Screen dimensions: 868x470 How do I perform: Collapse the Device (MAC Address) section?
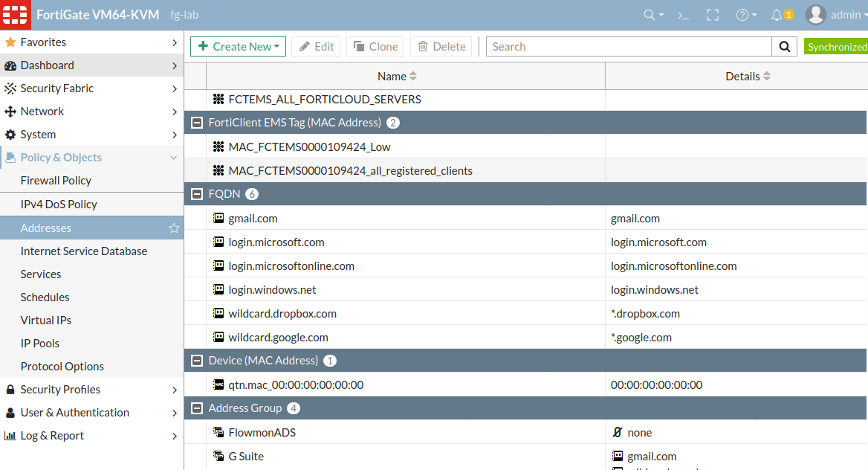tap(197, 361)
